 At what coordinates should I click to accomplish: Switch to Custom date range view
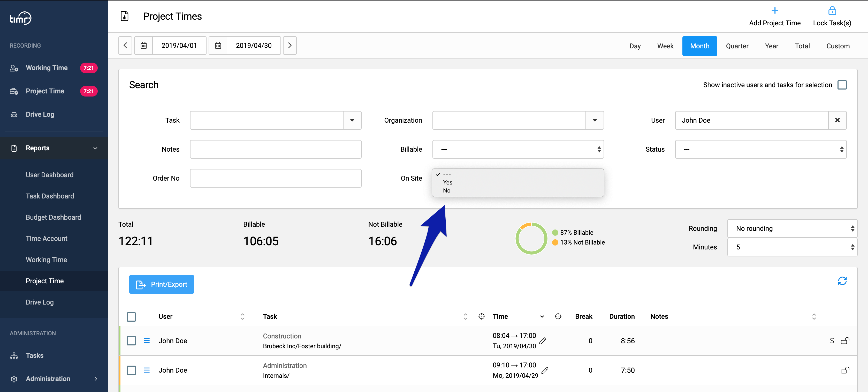838,46
